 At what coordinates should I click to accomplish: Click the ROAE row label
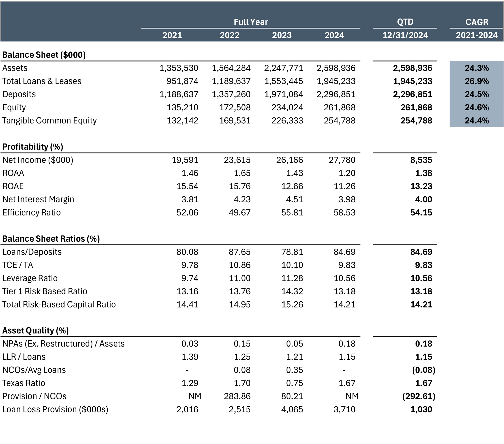coord(13,186)
